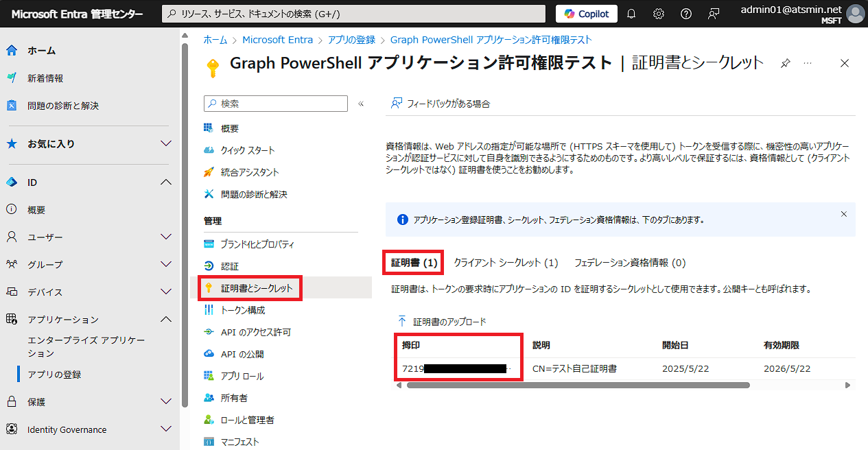
Task: Open the ellipsis menu beside the page title
Action: pos(808,63)
